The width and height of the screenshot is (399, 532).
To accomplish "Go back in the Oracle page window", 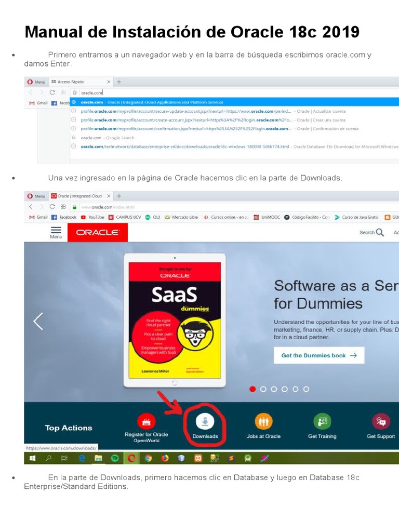I will [31, 207].
